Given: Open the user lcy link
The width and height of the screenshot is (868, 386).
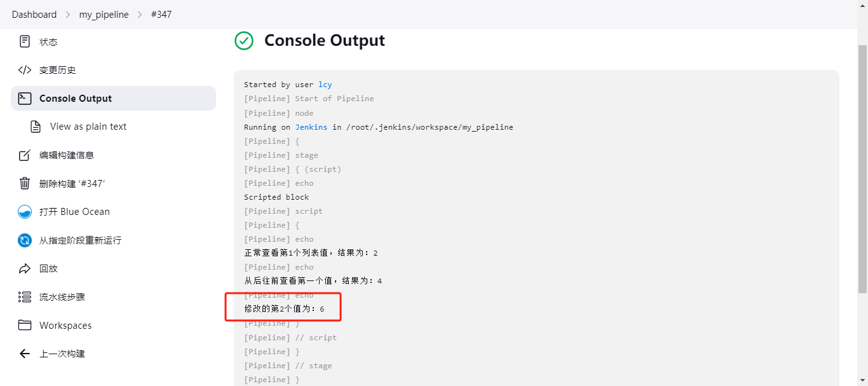Looking at the screenshot, I should click(325, 85).
